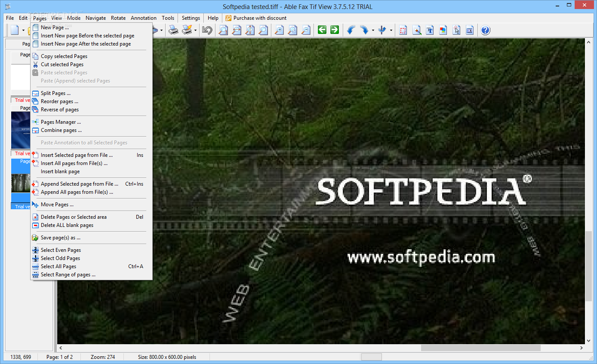The height and width of the screenshot is (364, 597).
Task: Choose New Page... from the Pages menu
Action: coord(91,28)
